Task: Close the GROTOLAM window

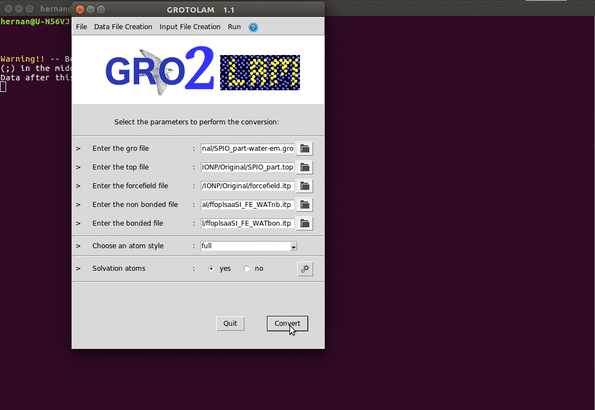Action: [x=80, y=9]
